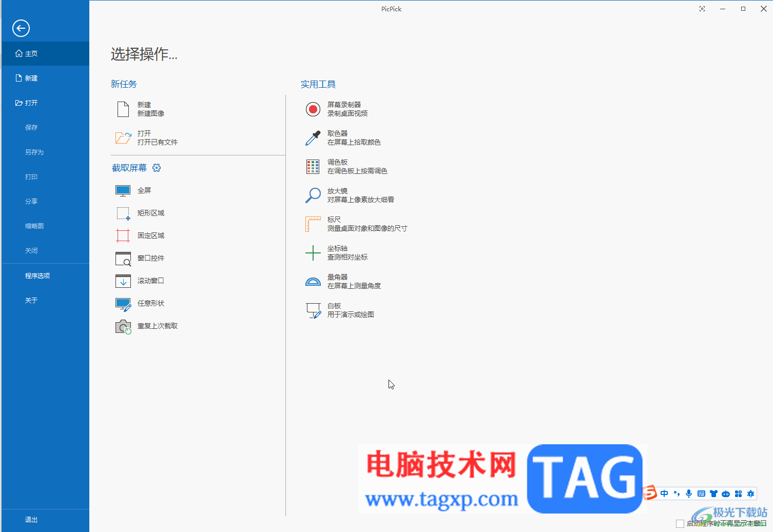Click the 对屏幕上像素放大细看 description text
This screenshot has width=773, height=532.
coord(361,200)
